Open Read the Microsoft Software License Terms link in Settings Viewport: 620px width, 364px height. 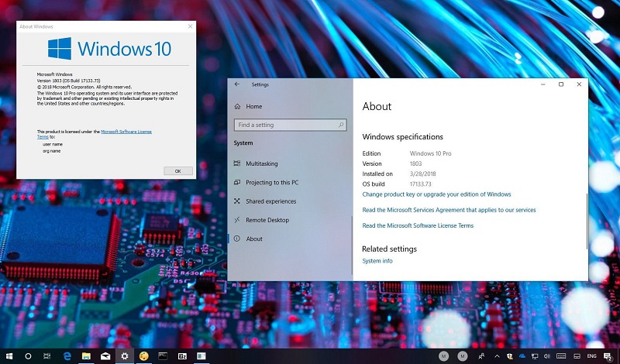(x=418, y=225)
